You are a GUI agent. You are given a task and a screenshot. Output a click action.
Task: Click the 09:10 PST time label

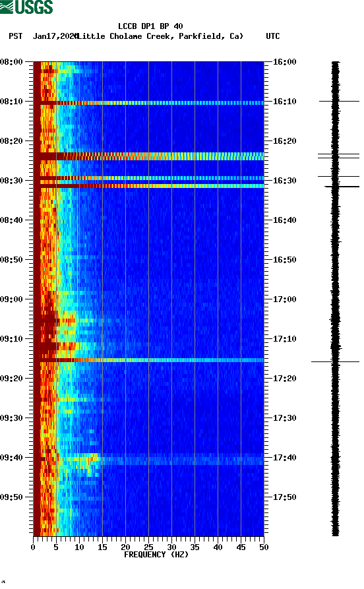pos(12,339)
